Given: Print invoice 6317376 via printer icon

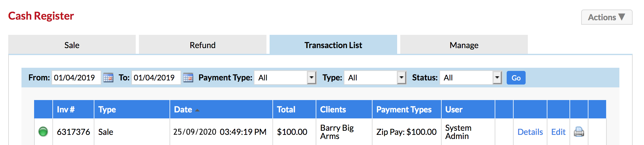Looking at the screenshot, I should pyautogui.click(x=579, y=132).
